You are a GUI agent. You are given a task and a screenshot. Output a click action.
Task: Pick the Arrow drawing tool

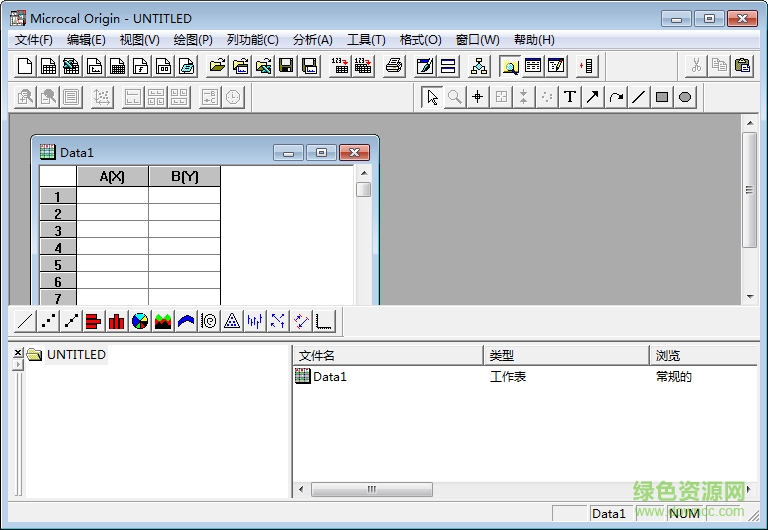(593, 97)
